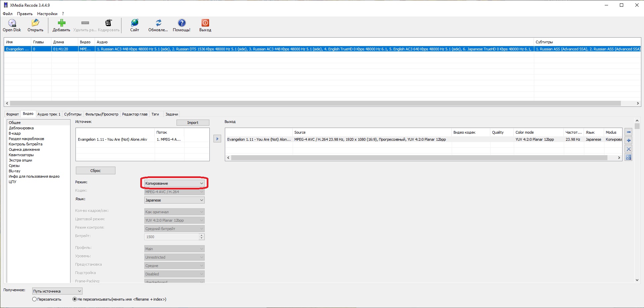Click the Сброс reset button
The image size is (644, 308).
95,171
